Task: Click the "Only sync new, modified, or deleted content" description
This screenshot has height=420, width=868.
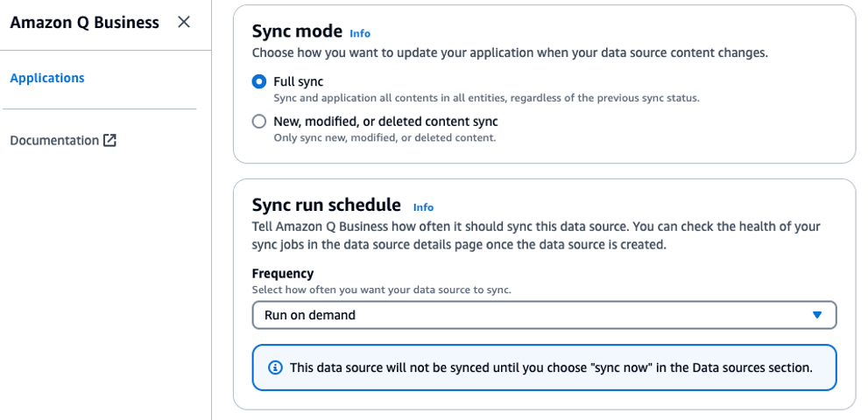Action: [x=385, y=137]
